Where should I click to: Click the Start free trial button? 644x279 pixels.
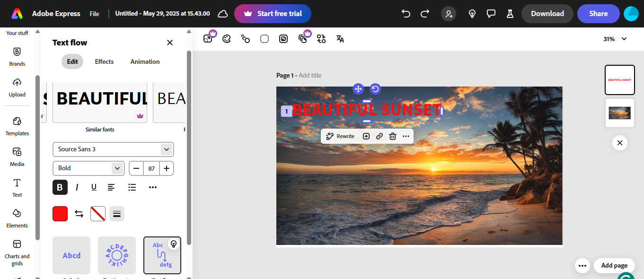[x=273, y=14]
